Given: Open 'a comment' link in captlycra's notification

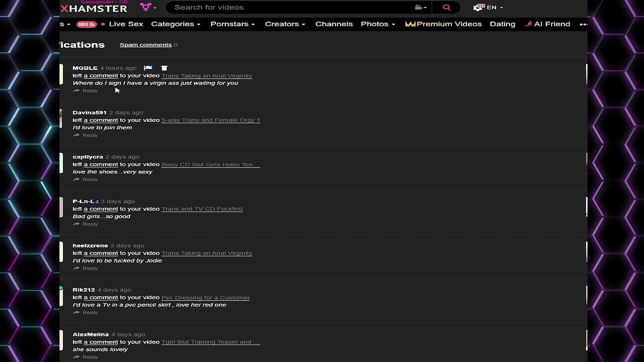Looking at the screenshot, I should tap(101, 164).
